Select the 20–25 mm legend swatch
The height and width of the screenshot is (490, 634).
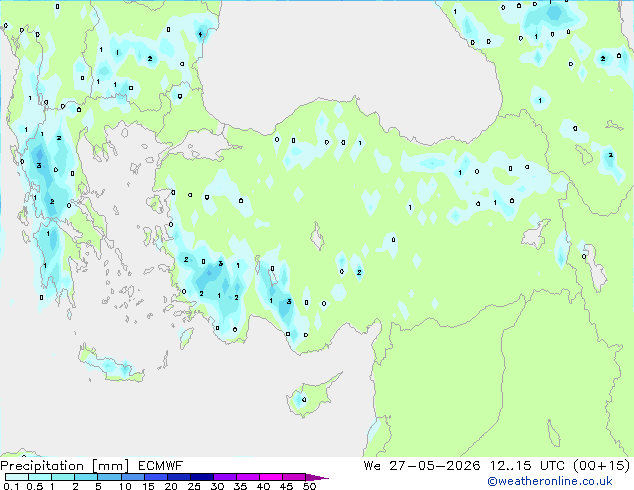(x=179, y=477)
